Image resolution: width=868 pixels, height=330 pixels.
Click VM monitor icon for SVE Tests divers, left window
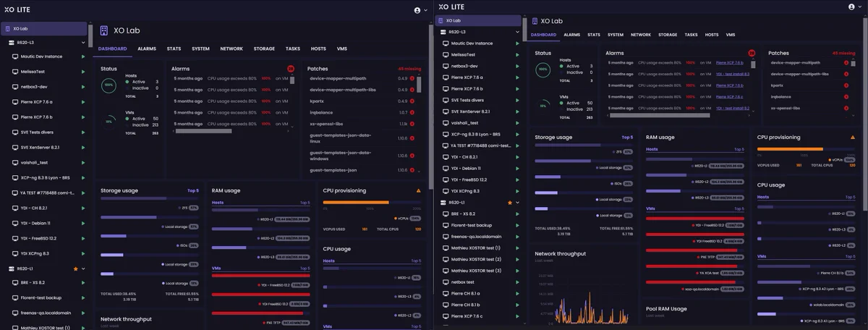point(15,132)
